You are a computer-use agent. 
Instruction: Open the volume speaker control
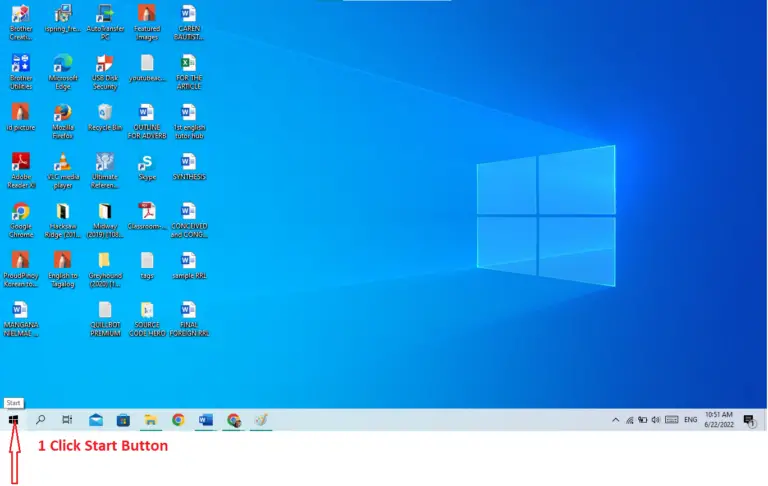click(x=656, y=420)
